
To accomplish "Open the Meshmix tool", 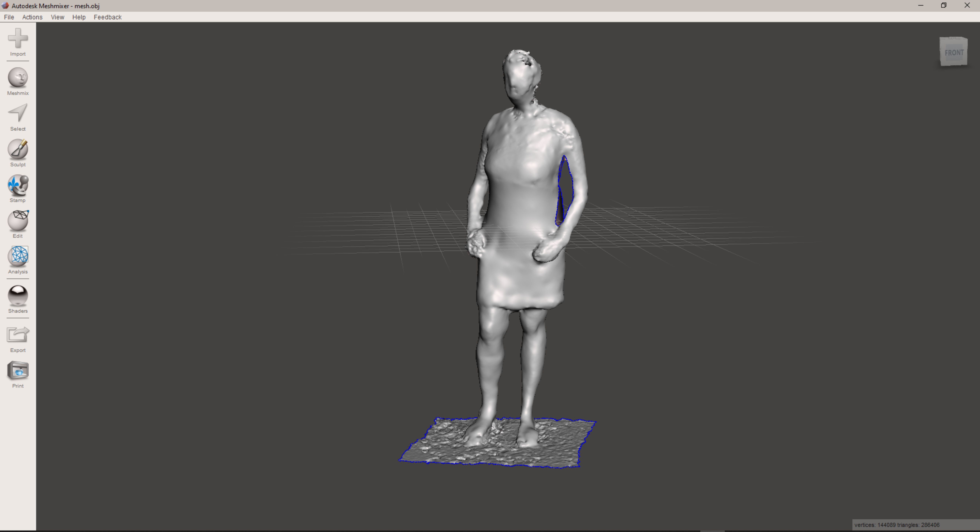I will [18, 78].
